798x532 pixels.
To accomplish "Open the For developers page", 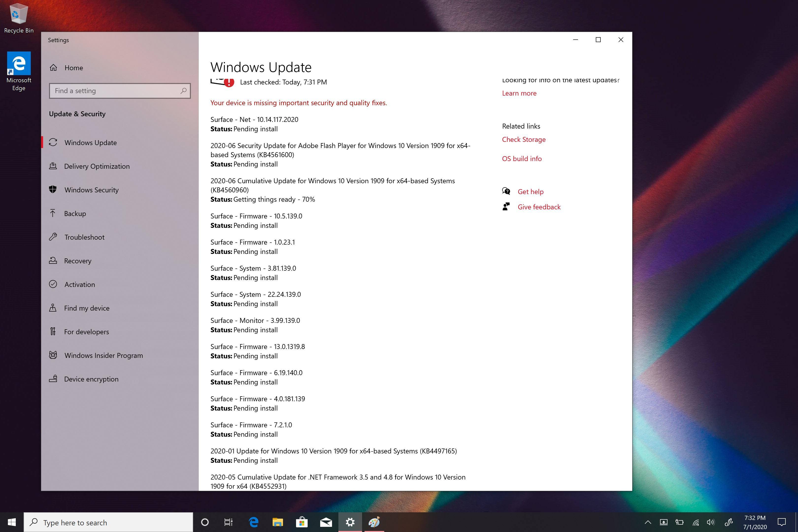I will (86, 332).
